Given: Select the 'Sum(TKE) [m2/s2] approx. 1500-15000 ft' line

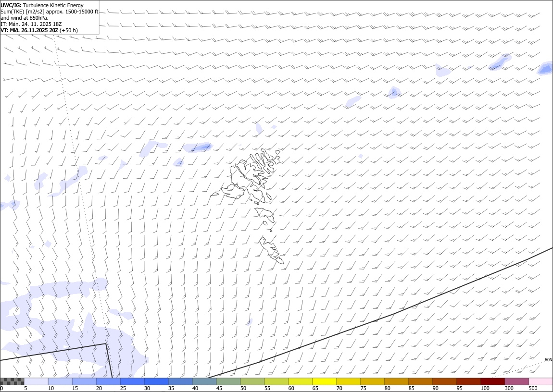Looking at the screenshot, I should (x=50, y=12).
